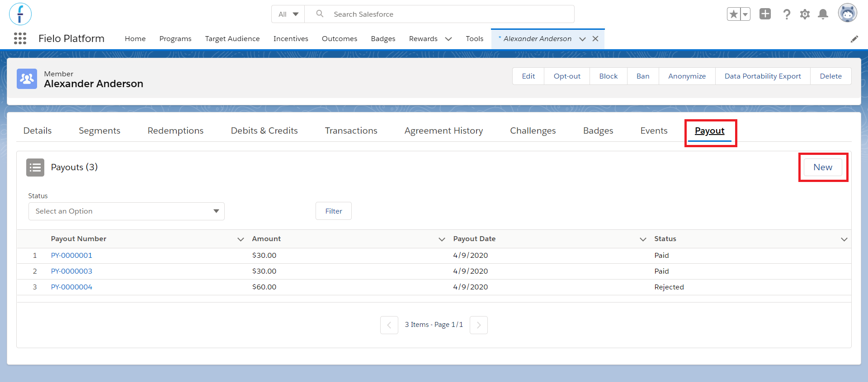Switch to the member Badges tab
868x382 pixels.
[598, 130]
